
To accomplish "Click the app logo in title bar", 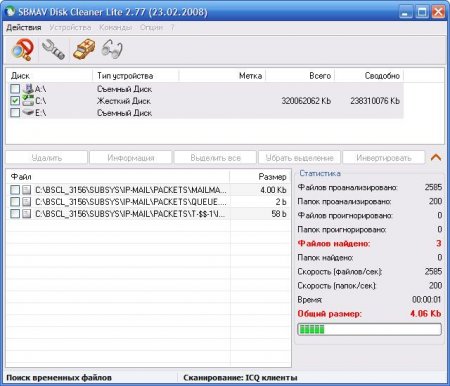I will point(10,11).
